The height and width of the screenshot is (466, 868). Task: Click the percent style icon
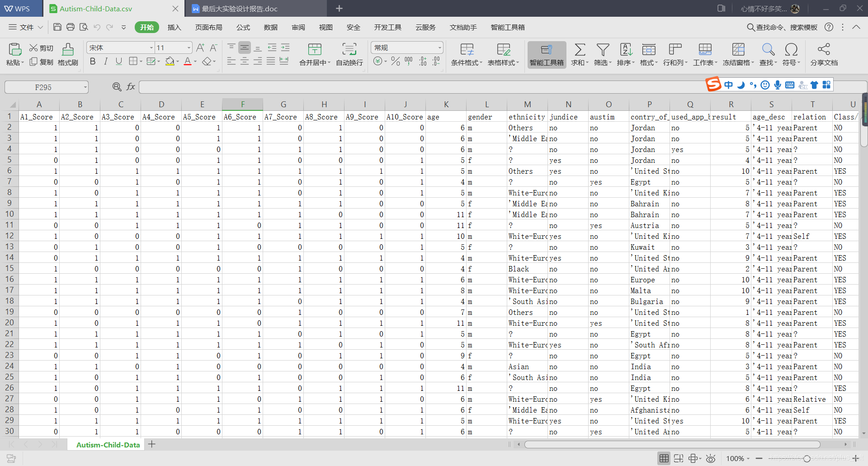[396, 61]
